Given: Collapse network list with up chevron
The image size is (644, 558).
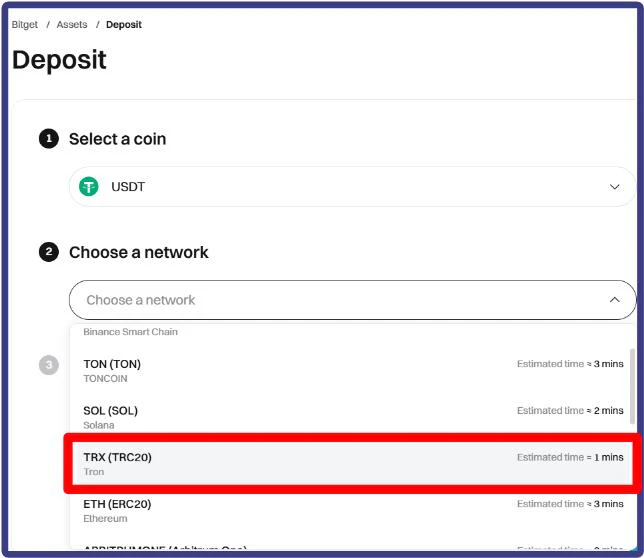Looking at the screenshot, I should point(614,300).
